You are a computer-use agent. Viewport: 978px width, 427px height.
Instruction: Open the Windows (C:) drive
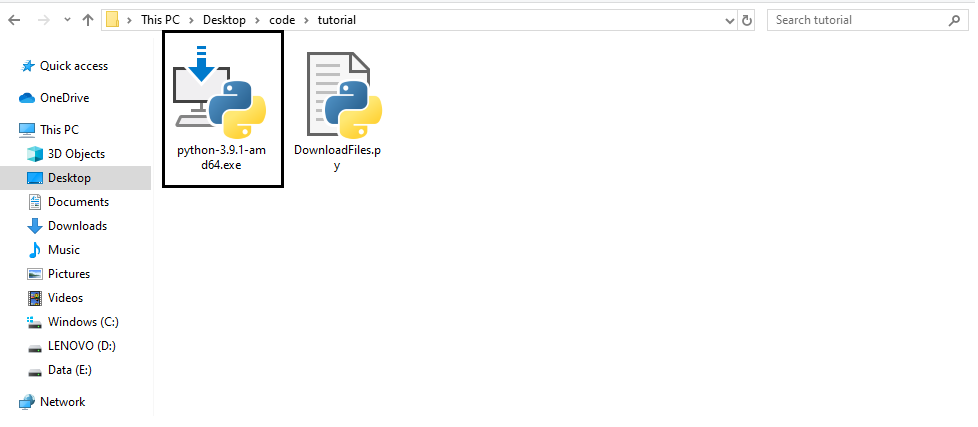pos(83,322)
